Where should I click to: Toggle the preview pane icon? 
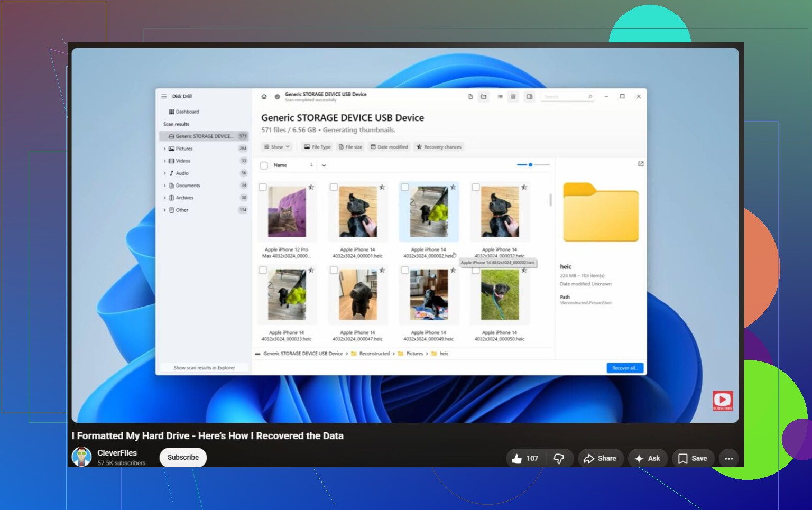coord(529,97)
